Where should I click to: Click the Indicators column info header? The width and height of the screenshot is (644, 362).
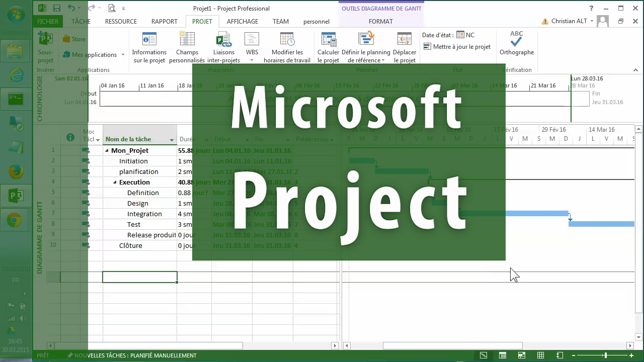coord(71,137)
